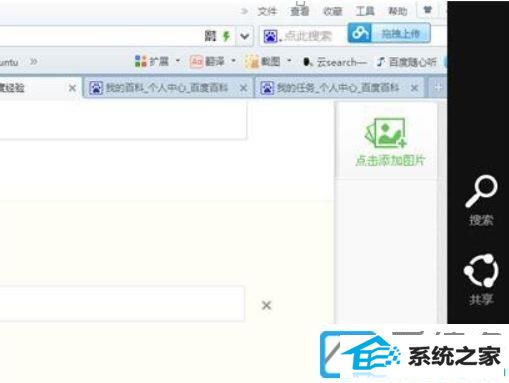This screenshot has width=509, height=383.
Task: Expand the 翻译 translate dropdown arrow
Action: (x=233, y=61)
